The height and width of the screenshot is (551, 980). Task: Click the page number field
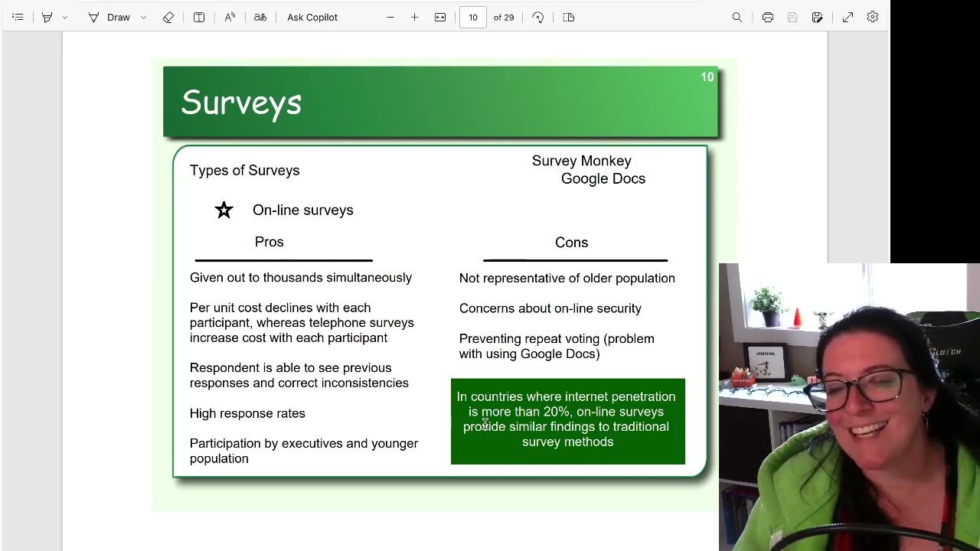click(473, 17)
